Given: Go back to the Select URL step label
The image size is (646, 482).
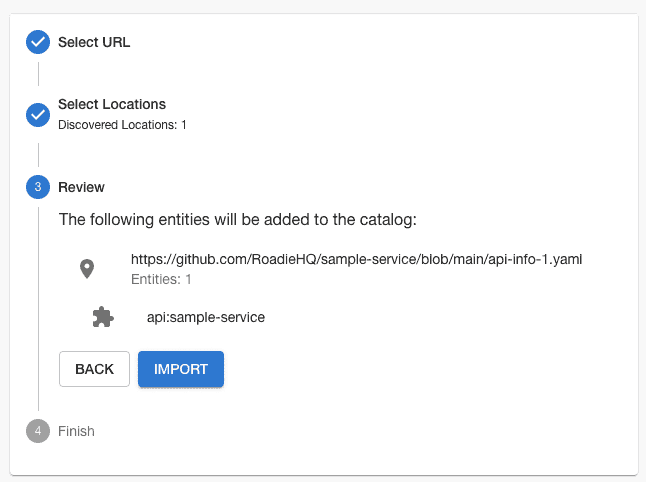Looking at the screenshot, I should 94,42.
